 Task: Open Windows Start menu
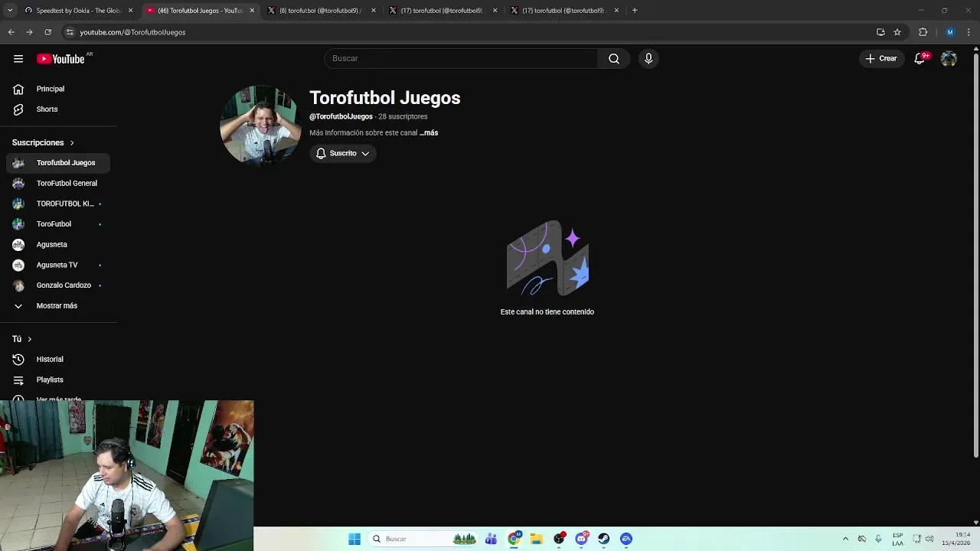[354, 539]
